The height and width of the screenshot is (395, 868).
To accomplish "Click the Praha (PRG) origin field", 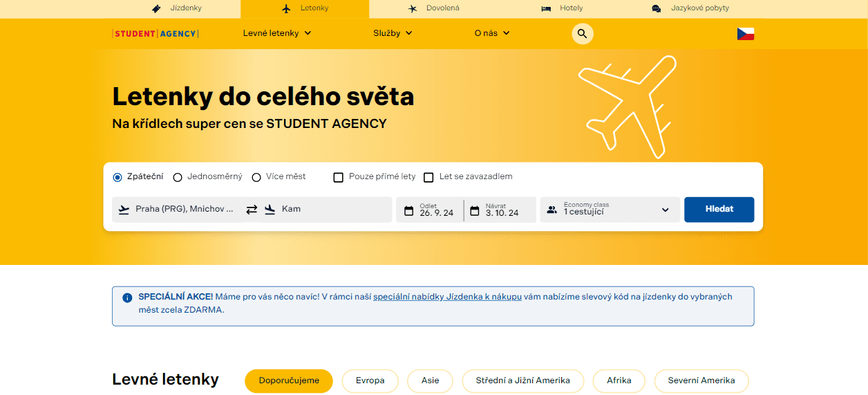I will (x=178, y=210).
